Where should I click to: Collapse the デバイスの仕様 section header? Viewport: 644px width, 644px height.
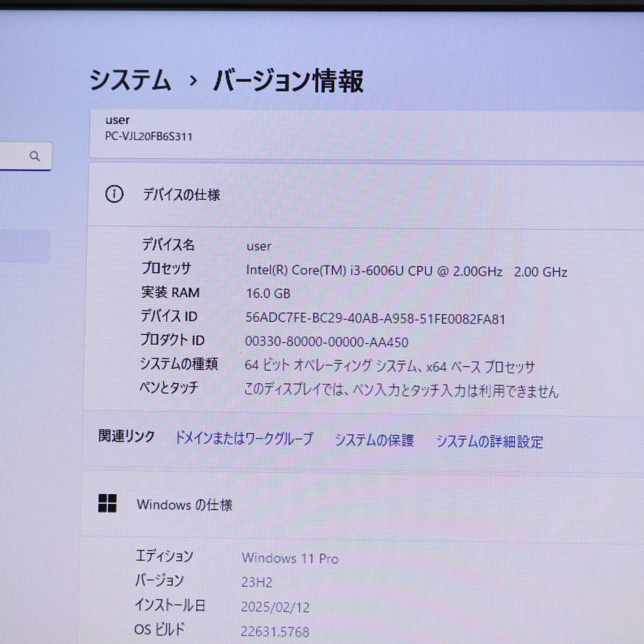(x=366, y=194)
